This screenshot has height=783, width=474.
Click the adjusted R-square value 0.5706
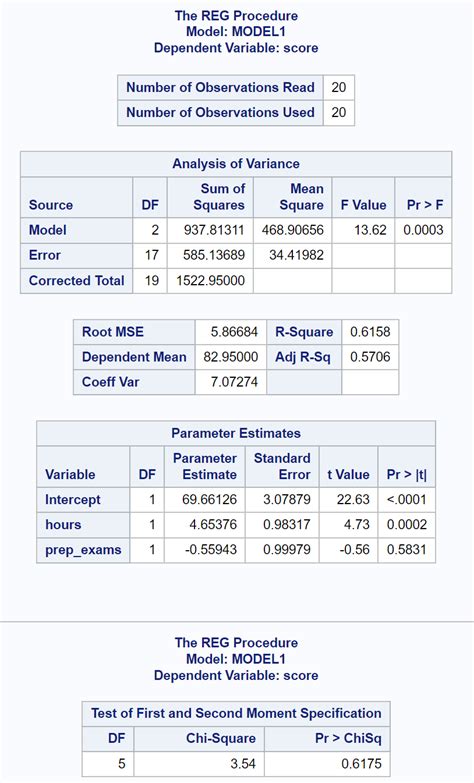[x=370, y=357]
